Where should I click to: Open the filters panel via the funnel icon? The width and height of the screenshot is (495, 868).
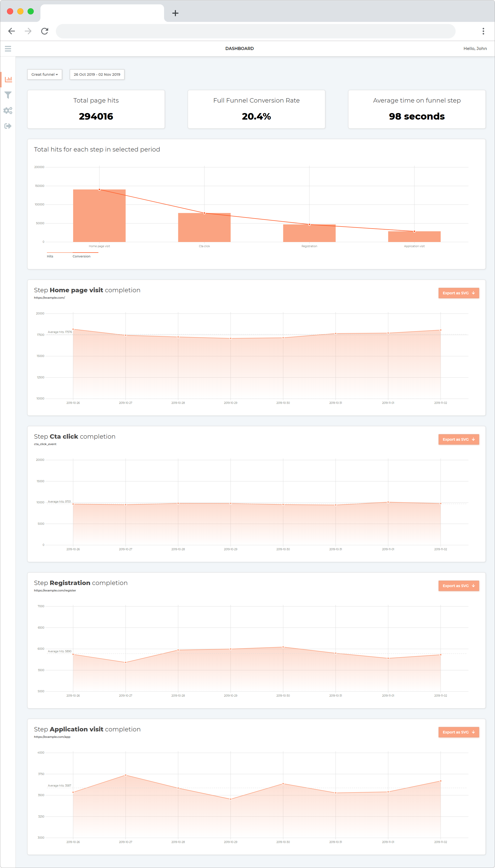coord(8,95)
